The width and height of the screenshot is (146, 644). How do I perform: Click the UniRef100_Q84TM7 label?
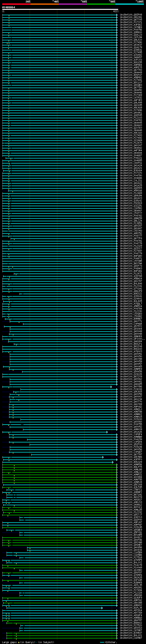tap(131, 620)
